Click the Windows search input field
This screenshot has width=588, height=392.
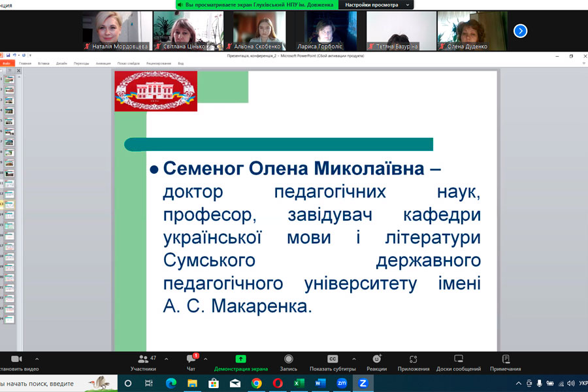[x=58, y=384]
